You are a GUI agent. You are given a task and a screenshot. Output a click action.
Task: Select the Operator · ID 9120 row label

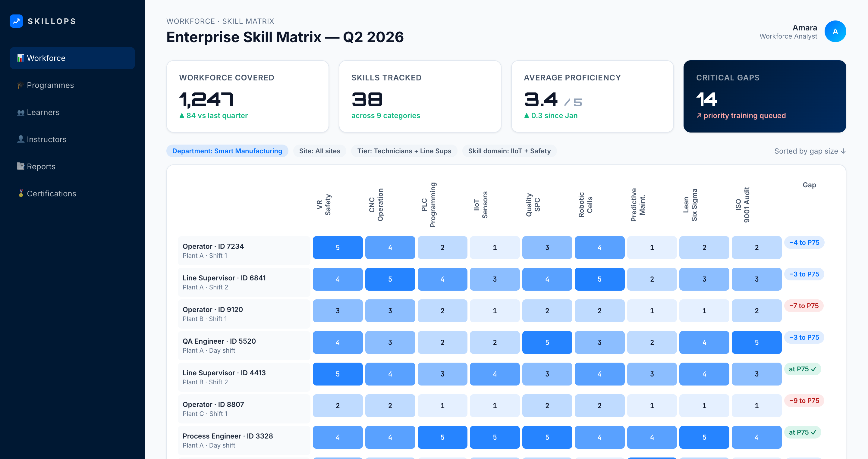coord(244,314)
